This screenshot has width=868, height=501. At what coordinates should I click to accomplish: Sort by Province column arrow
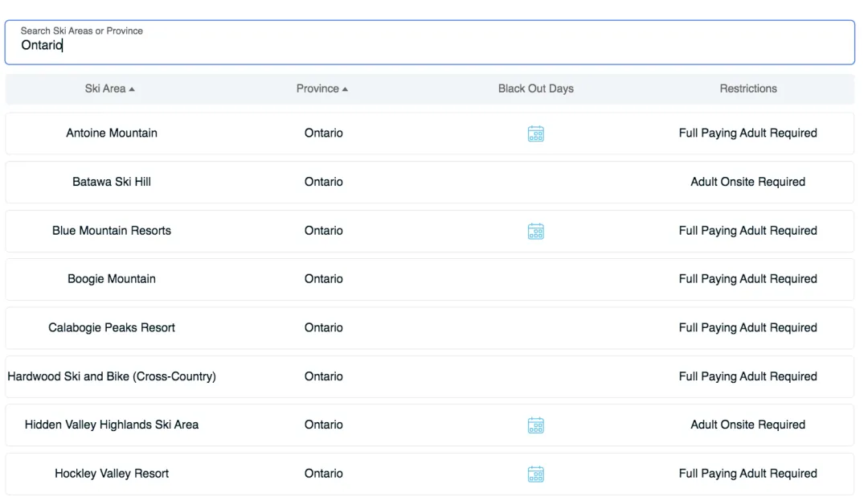tap(345, 89)
